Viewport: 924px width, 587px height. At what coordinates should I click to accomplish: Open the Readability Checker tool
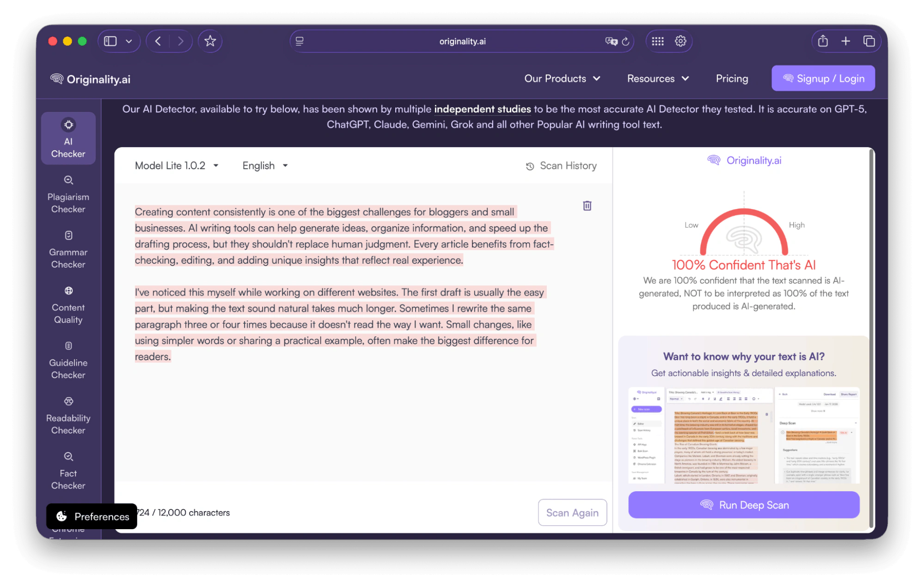click(x=68, y=415)
